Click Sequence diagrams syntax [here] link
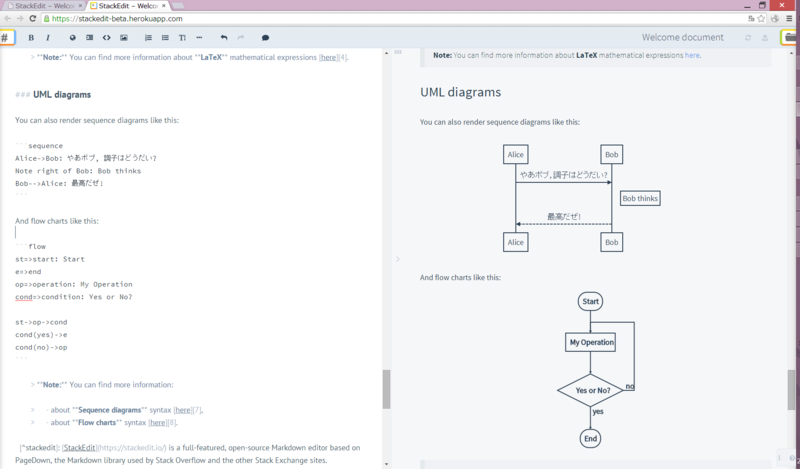 tap(183, 410)
